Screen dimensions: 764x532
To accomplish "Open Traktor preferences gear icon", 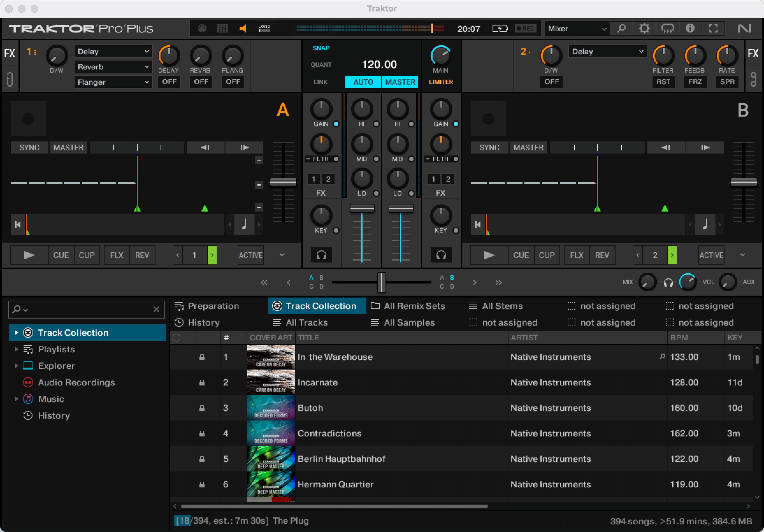I will 644,29.
